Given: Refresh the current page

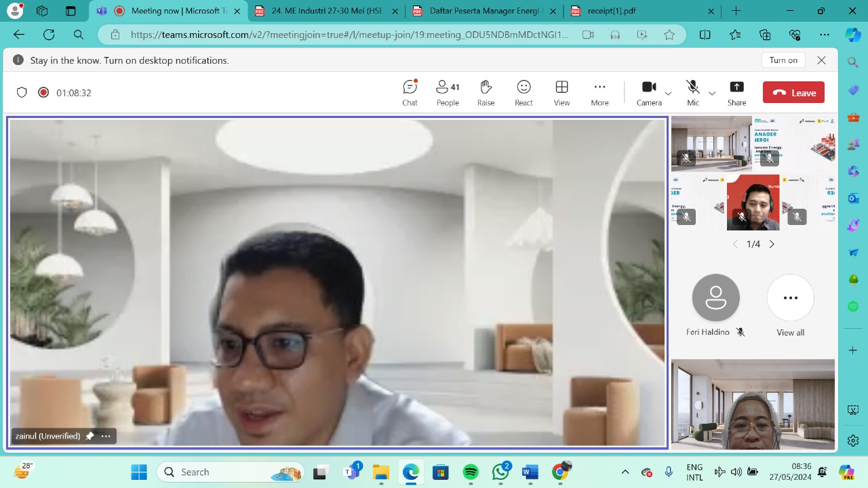Looking at the screenshot, I should point(49,35).
